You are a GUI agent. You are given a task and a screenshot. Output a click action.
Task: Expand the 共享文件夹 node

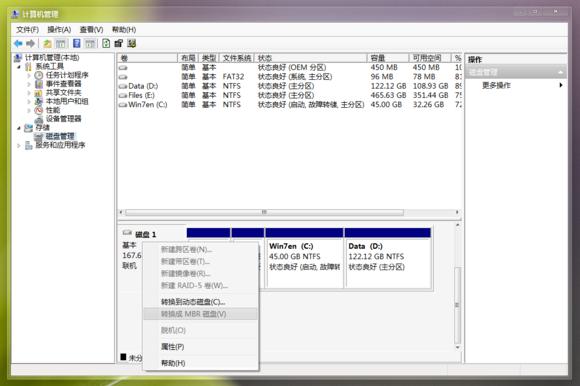[x=29, y=93]
